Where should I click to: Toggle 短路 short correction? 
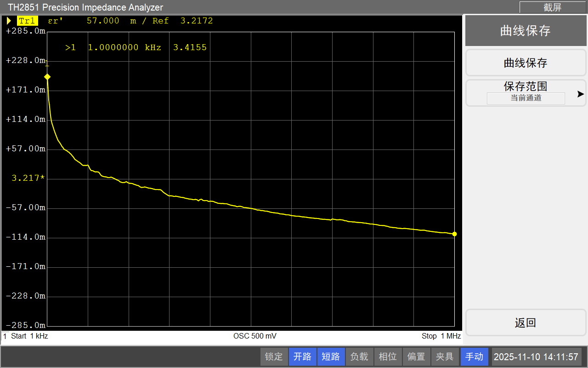(x=331, y=356)
